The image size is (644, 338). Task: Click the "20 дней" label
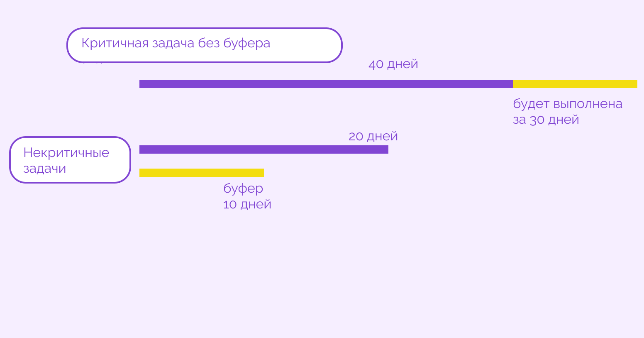click(373, 136)
